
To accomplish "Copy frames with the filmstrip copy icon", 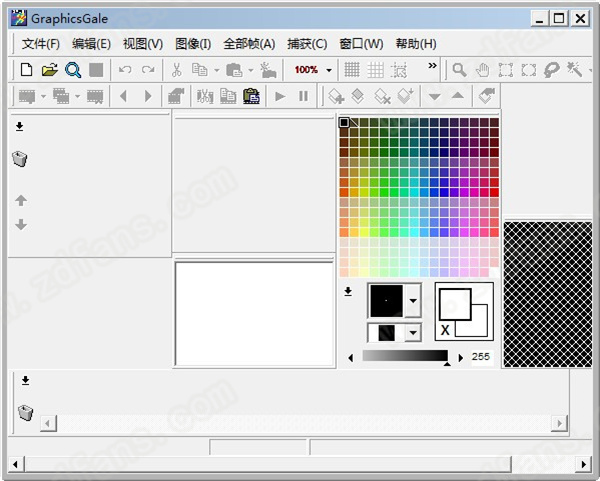I will 228,96.
